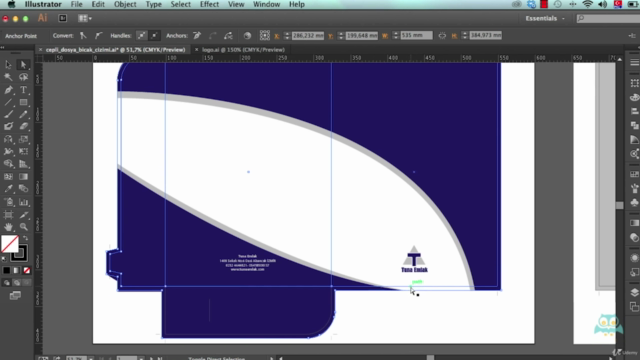Viewport: 640px width, 360px height.
Task: Expand the control bar options menu
Action: pyautogui.click(x=632, y=36)
